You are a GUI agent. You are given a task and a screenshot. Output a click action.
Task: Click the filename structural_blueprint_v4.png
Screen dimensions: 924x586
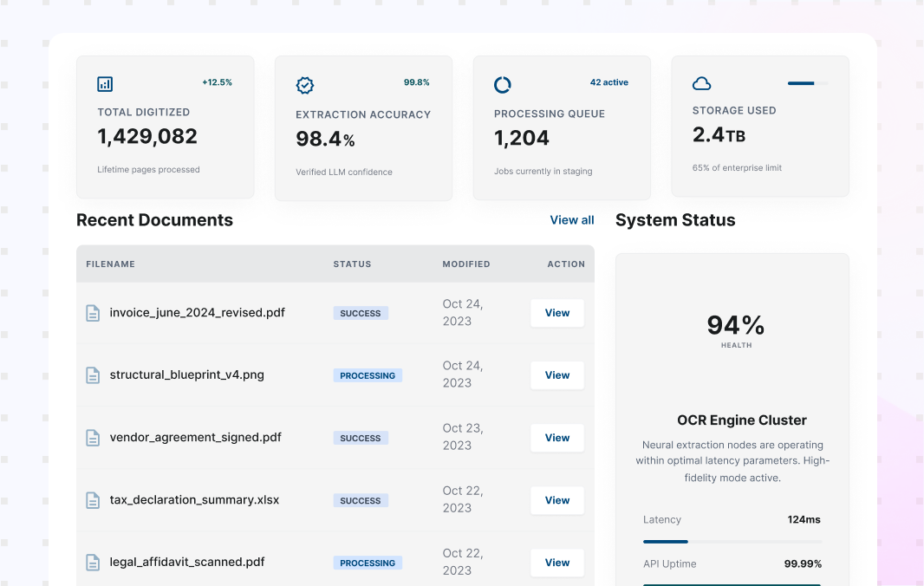click(x=187, y=375)
